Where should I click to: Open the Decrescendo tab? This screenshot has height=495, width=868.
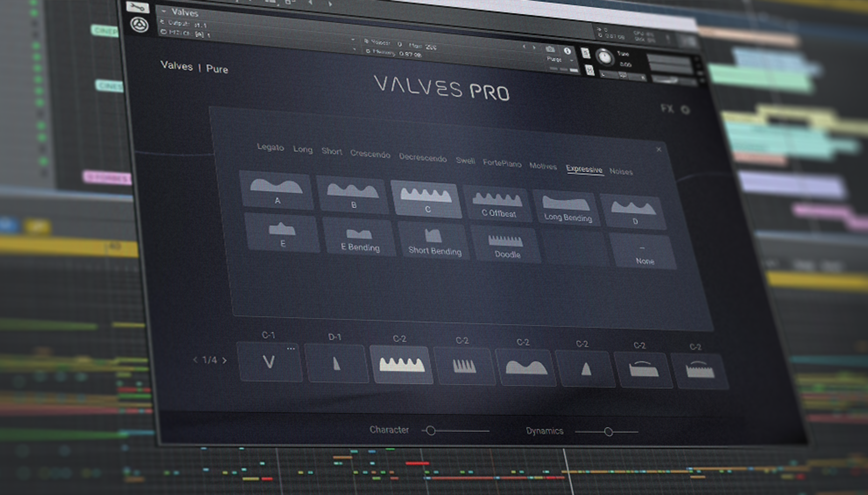[x=423, y=158]
